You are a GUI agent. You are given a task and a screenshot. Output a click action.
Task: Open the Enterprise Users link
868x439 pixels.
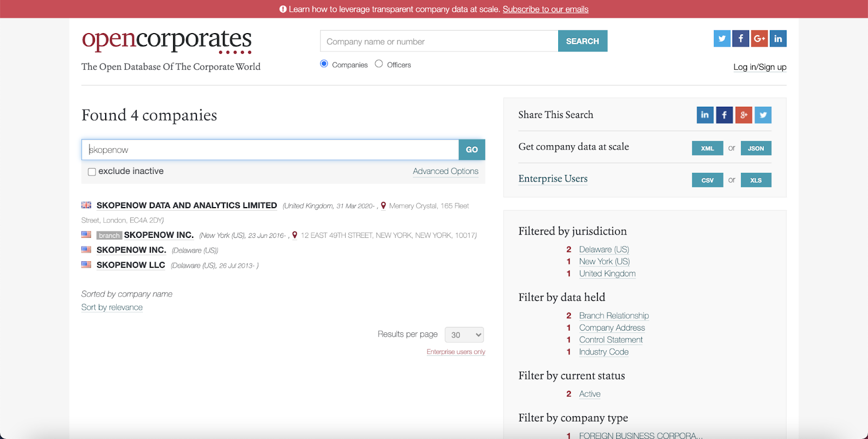[x=553, y=179]
